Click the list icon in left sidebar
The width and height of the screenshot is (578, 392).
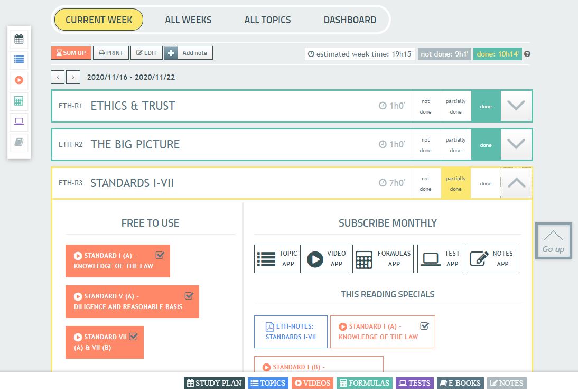[x=19, y=59]
